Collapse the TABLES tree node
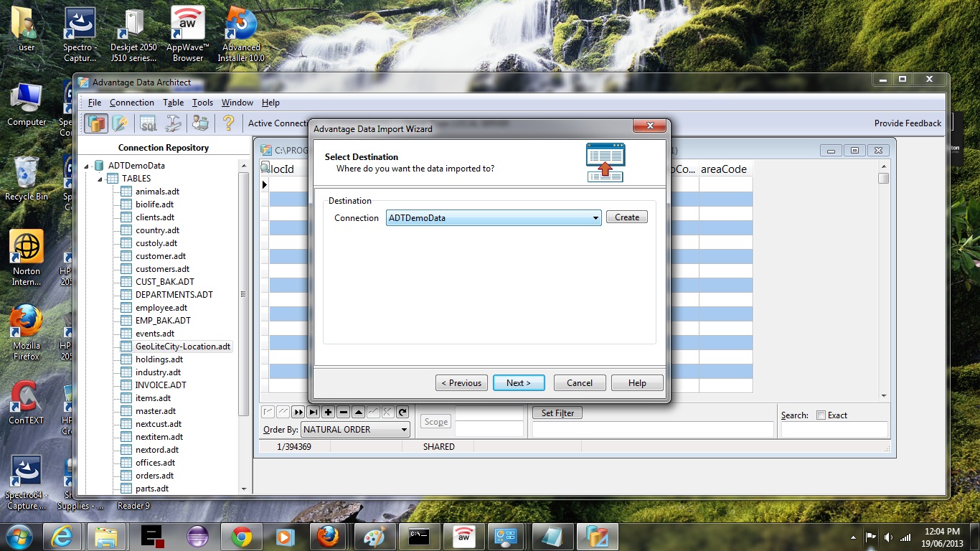 (100, 179)
